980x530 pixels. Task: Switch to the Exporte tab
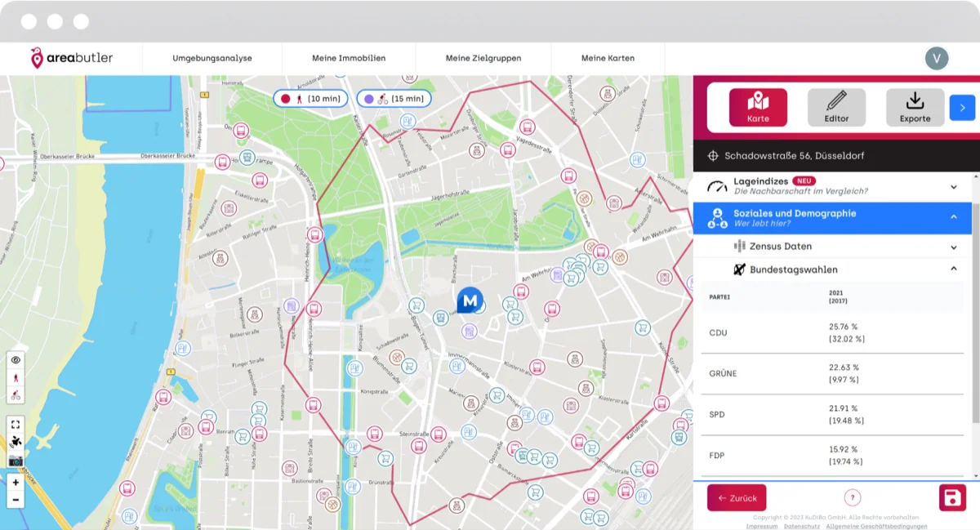(x=915, y=107)
